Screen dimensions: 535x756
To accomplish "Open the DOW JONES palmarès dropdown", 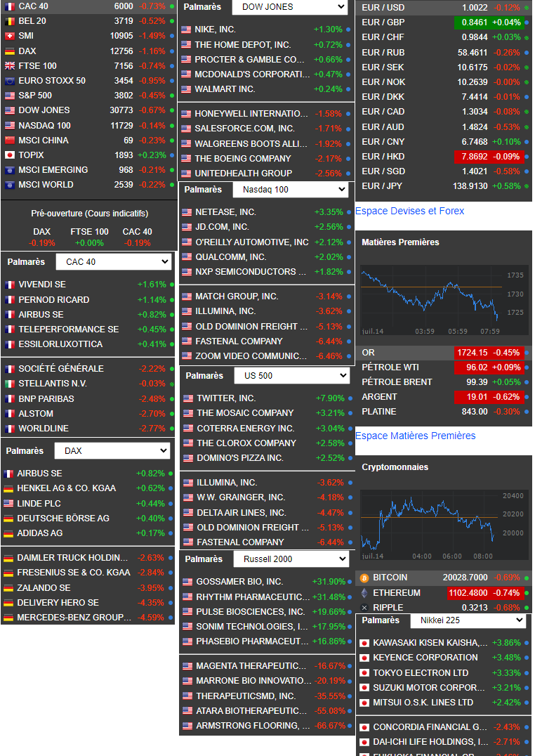I will pyautogui.click(x=290, y=7).
